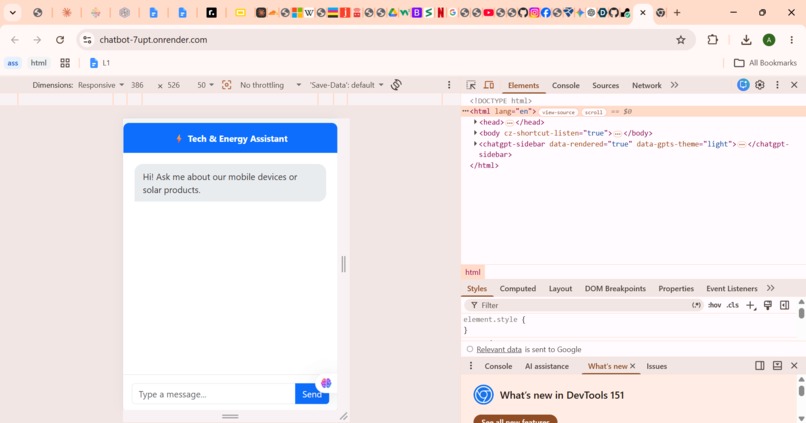Customize DevTools three-dot menu
The width and height of the screenshot is (806, 423).
777,85
